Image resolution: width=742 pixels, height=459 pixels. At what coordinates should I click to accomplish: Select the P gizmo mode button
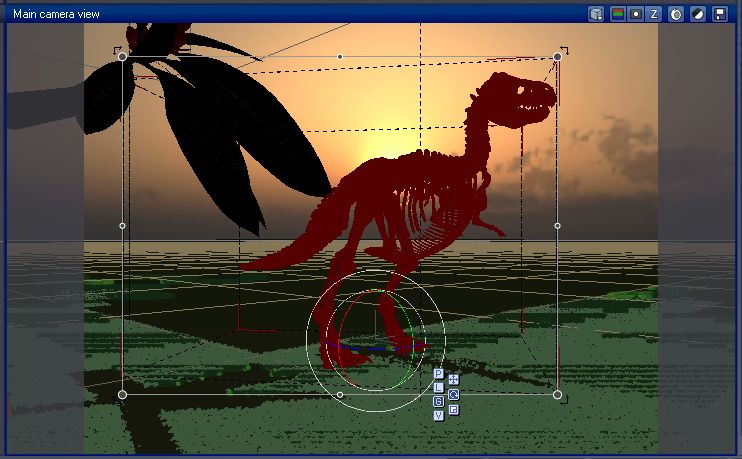point(439,374)
